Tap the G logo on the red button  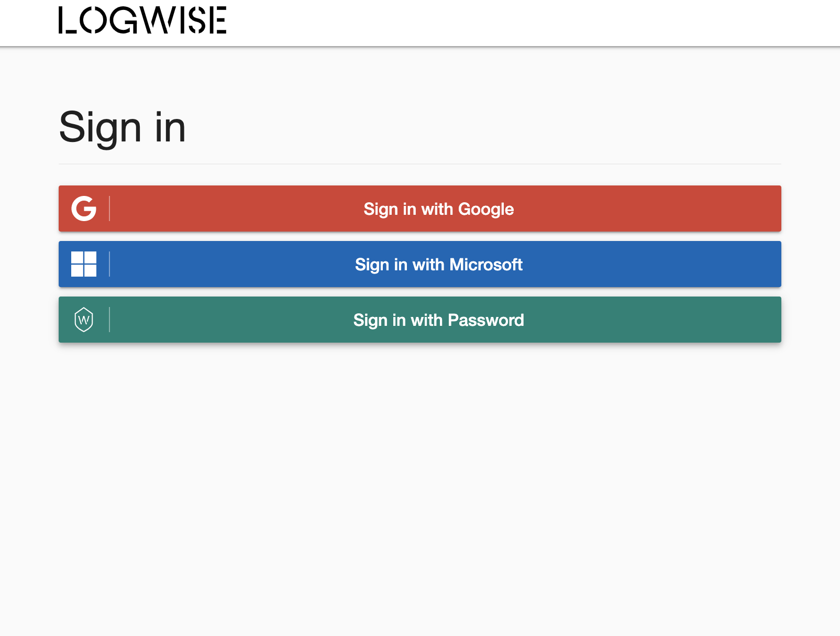(x=84, y=209)
